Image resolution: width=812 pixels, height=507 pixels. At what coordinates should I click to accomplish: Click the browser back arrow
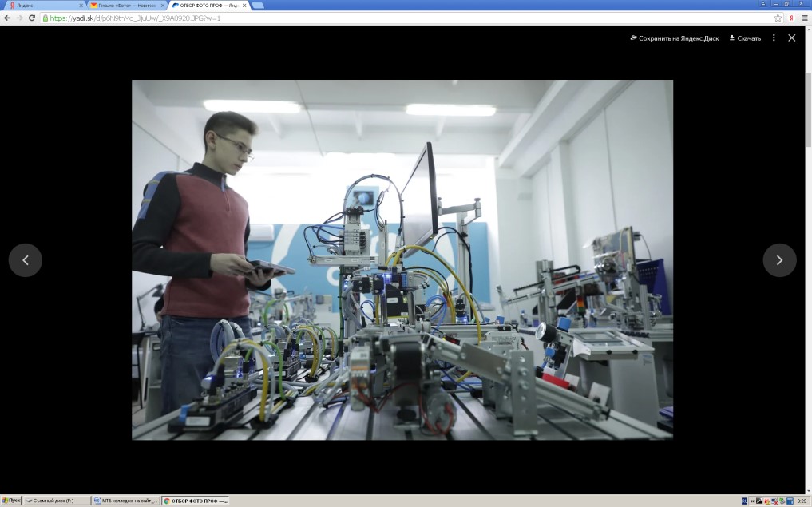point(7,18)
